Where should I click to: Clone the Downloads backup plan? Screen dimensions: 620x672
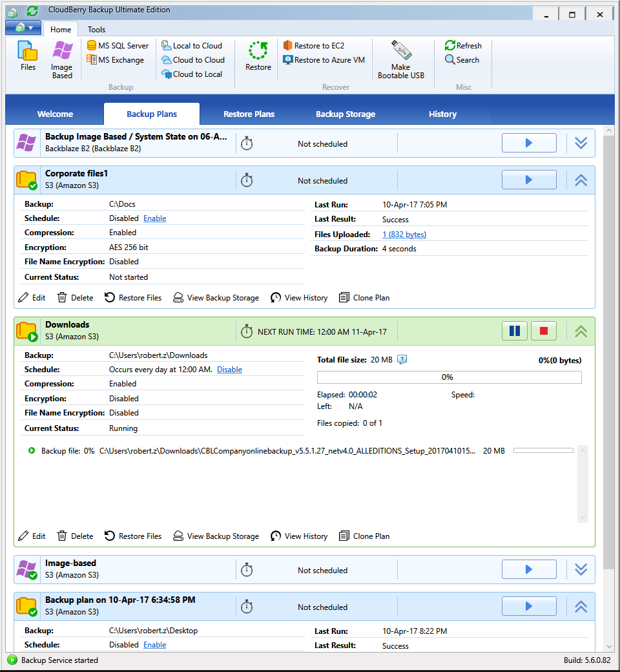click(364, 536)
